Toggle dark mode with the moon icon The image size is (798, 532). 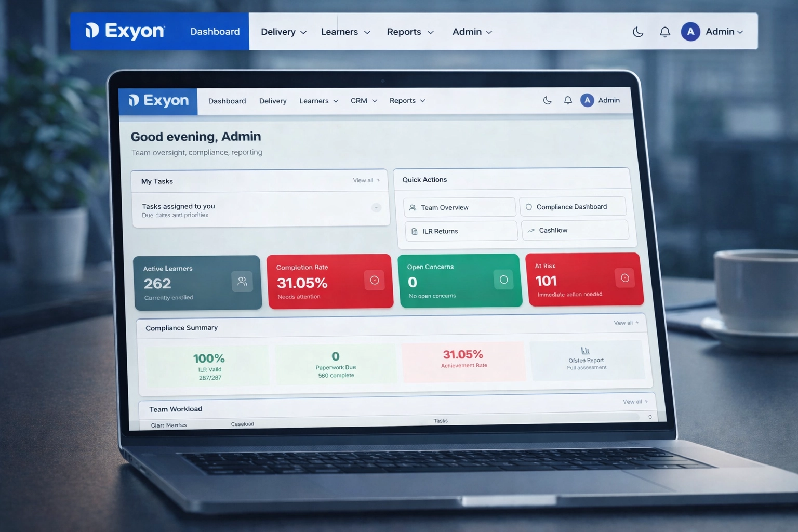(x=547, y=100)
